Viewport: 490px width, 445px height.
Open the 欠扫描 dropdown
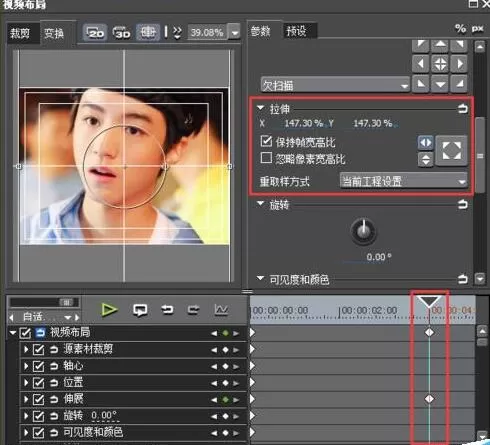point(335,85)
